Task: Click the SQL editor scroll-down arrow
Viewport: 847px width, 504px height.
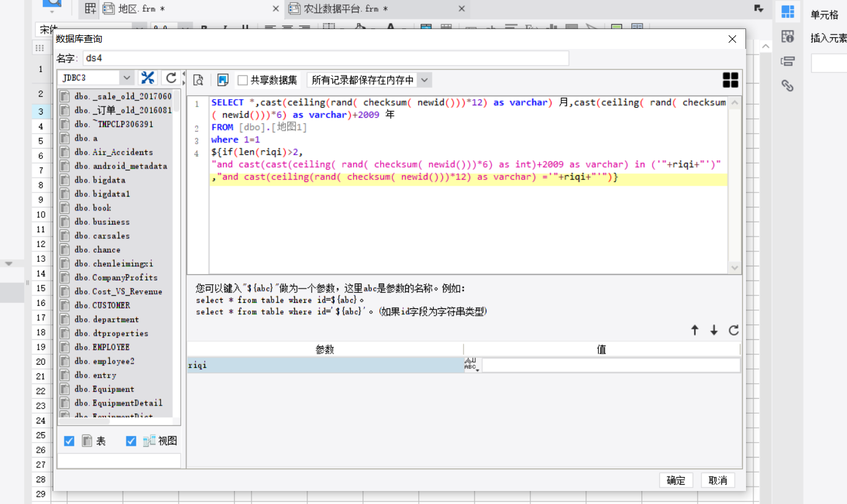Action: pyautogui.click(x=735, y=268)
